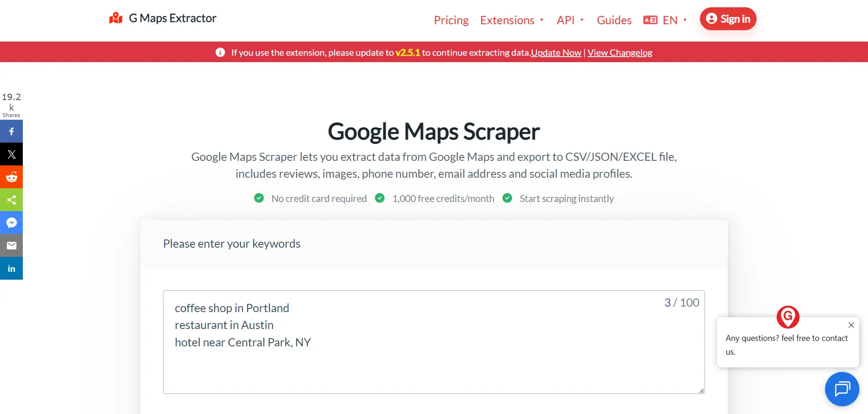This screenshot has width=868, height=414.
Task: Go to the Guides page
Action: coord(614,20)
